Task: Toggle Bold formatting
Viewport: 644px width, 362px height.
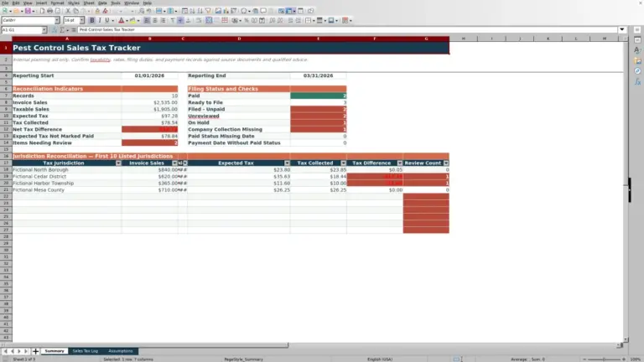Action: 92,20
